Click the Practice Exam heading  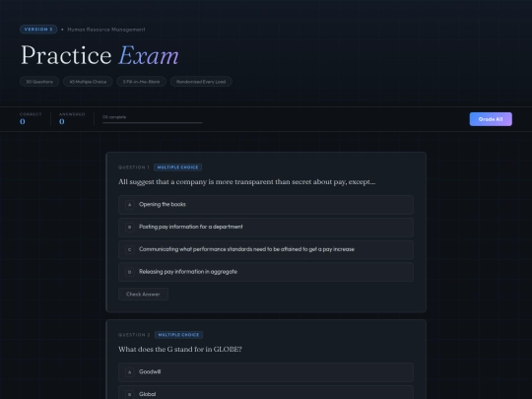100,55
